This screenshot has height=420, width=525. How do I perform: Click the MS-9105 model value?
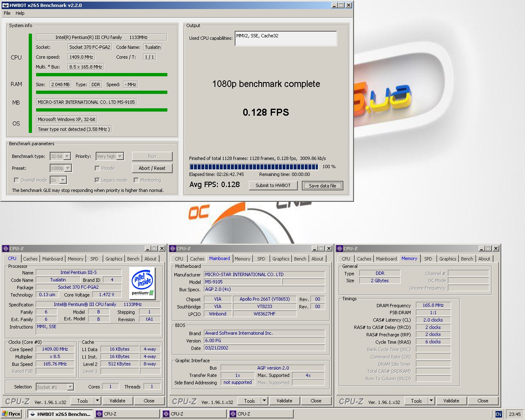(x=242, y=282)
